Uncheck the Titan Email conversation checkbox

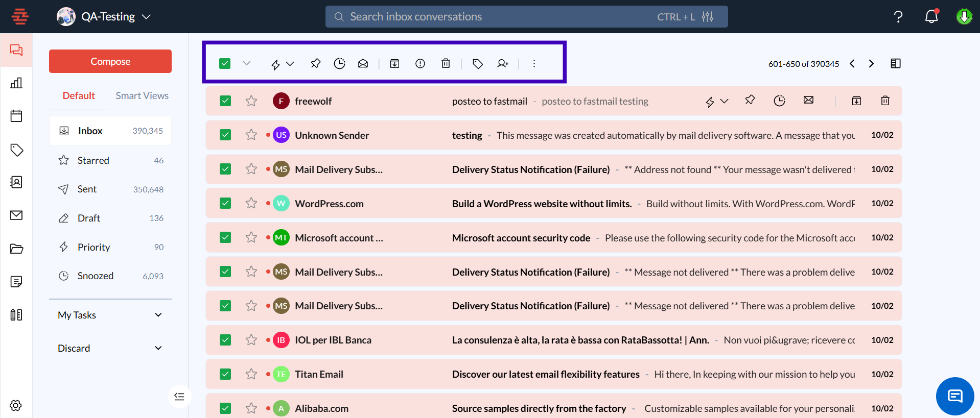click(x=225, y=374)
